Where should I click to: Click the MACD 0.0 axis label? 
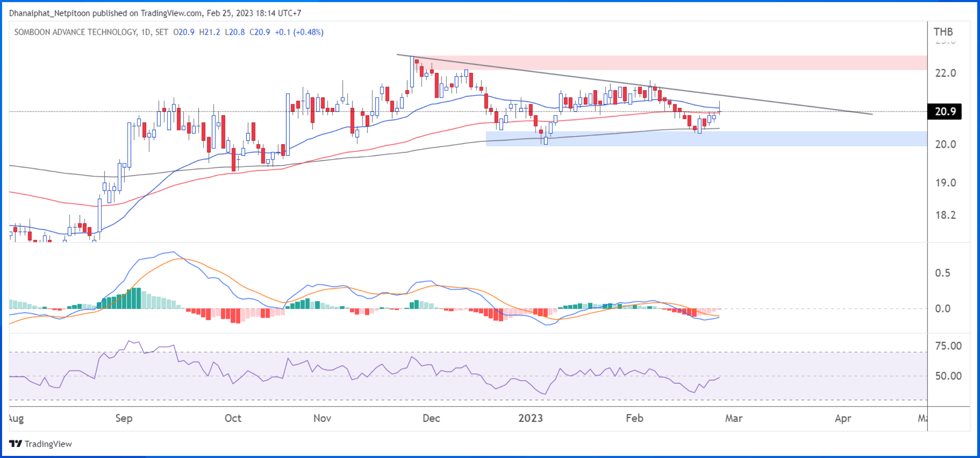tap(943, 309)
